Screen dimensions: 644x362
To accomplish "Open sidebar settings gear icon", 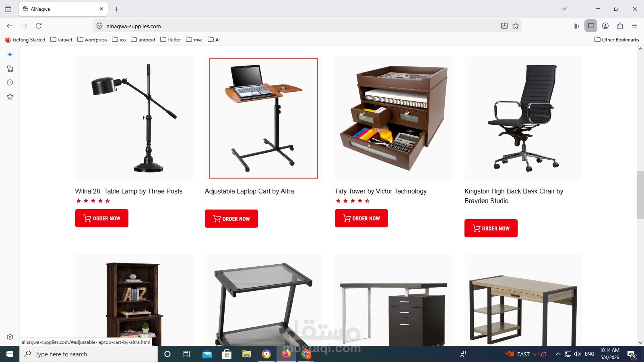I will pyautogui.click(x=10, y=337).
